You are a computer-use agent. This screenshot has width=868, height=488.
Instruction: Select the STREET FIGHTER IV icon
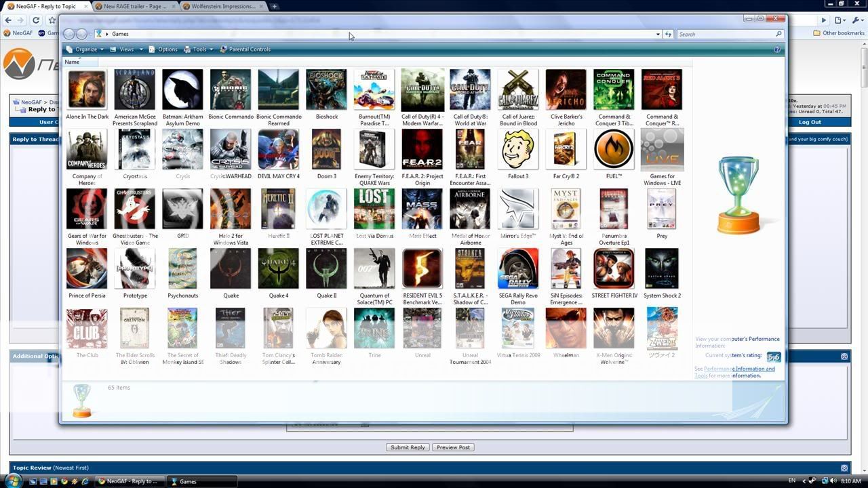[x=614, y=269]
